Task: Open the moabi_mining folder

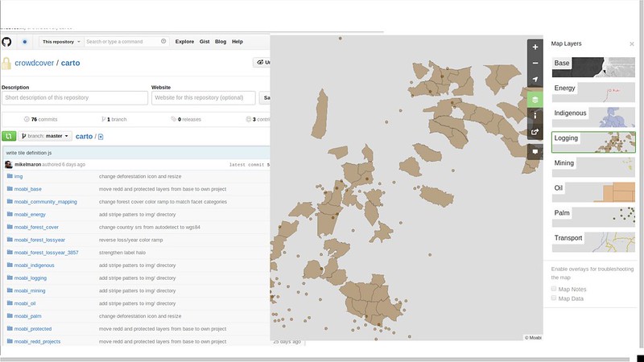Action: (x=30, y=291)
